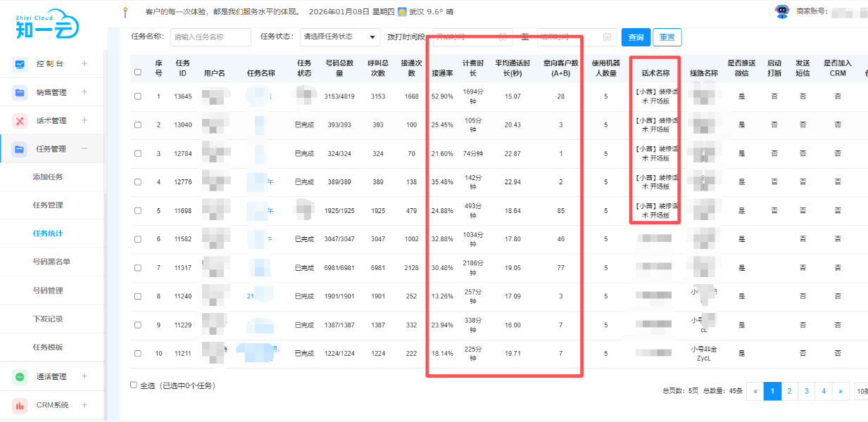This screenshot has height=422, width=868.
Task: Click the 话术管理 sidebar icon
Action: pyautogui.click(x=20, y=120)
